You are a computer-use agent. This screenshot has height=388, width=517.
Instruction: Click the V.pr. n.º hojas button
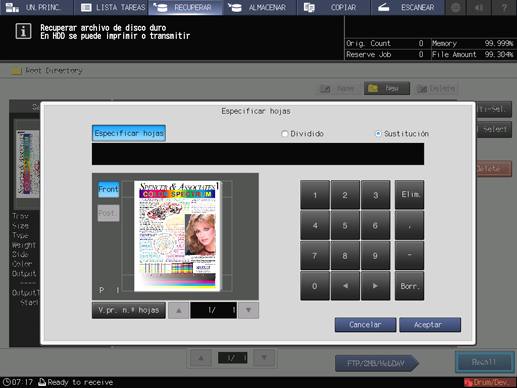pos(129,310)
